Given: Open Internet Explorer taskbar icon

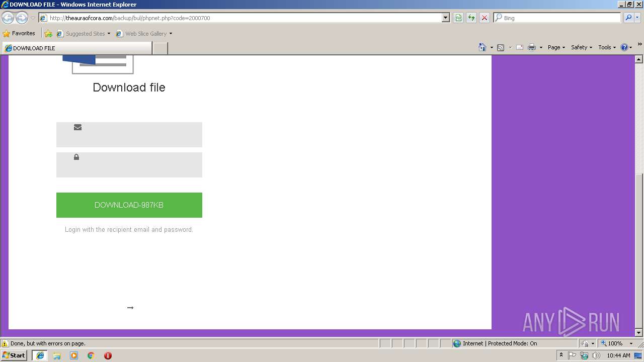Looking at the screenshot, I should 40,355.
